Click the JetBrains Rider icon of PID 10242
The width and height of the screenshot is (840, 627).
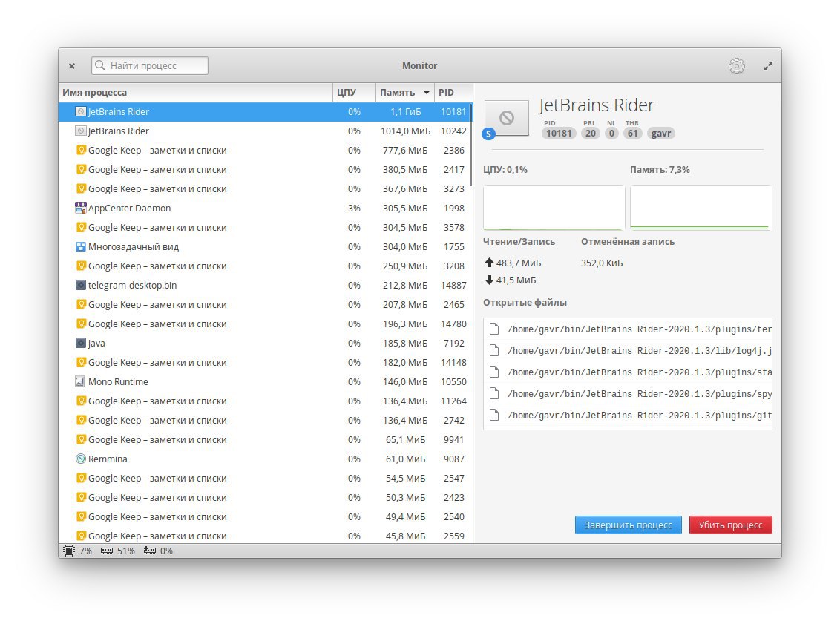(x=80, y=131)
